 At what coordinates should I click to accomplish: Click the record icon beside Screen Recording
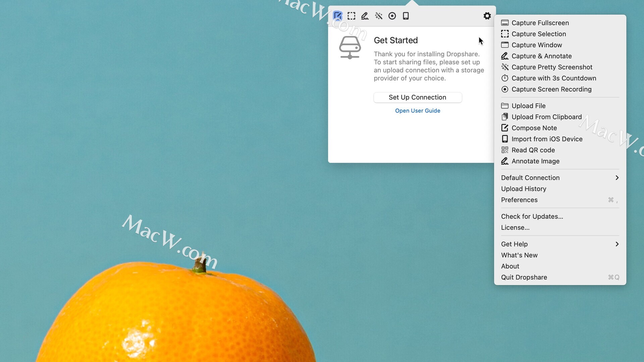(505, 89)
